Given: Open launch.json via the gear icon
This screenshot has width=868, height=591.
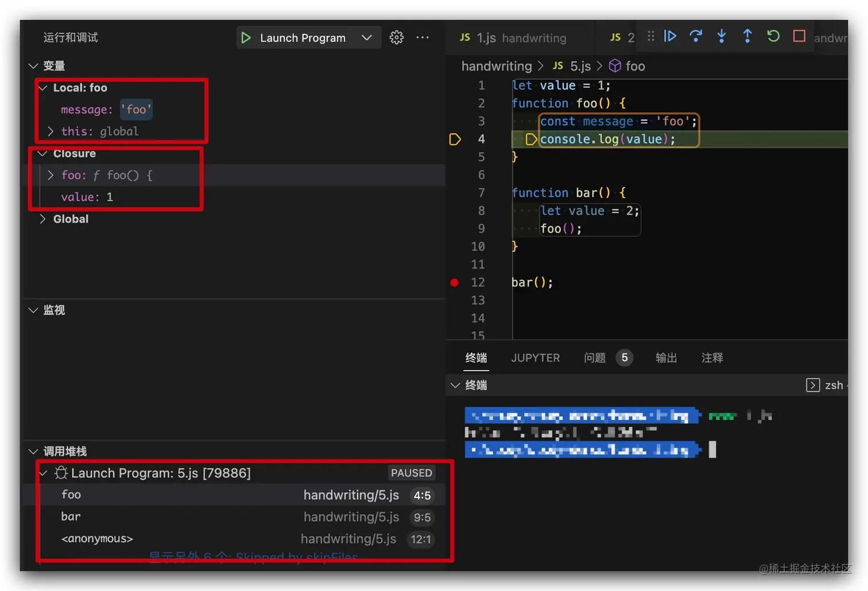Looking at the screenshot, I should tap(396, 38).
